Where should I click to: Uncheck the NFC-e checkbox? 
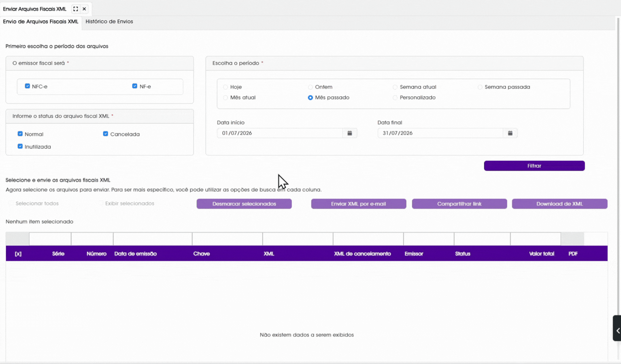coord(28,86)
